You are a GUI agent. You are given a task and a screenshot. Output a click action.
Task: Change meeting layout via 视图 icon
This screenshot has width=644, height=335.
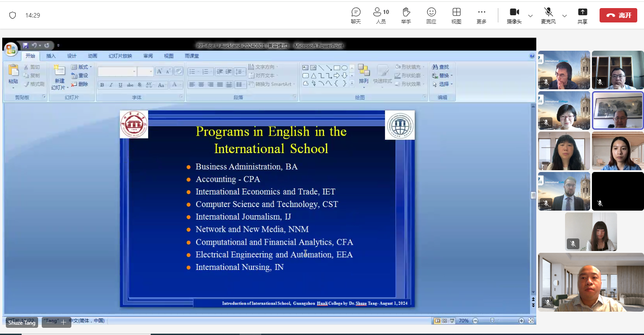[x=456, y=15]
